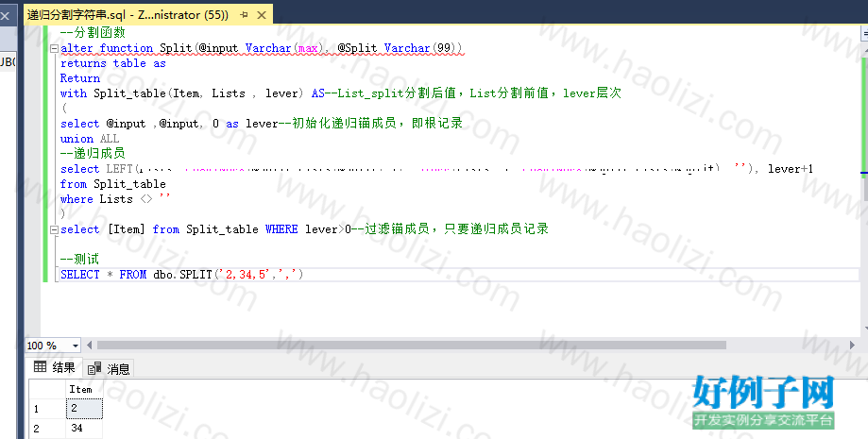Click the --分割函数 comment line
The image size is (868, 439).
(x=93, y=33)
